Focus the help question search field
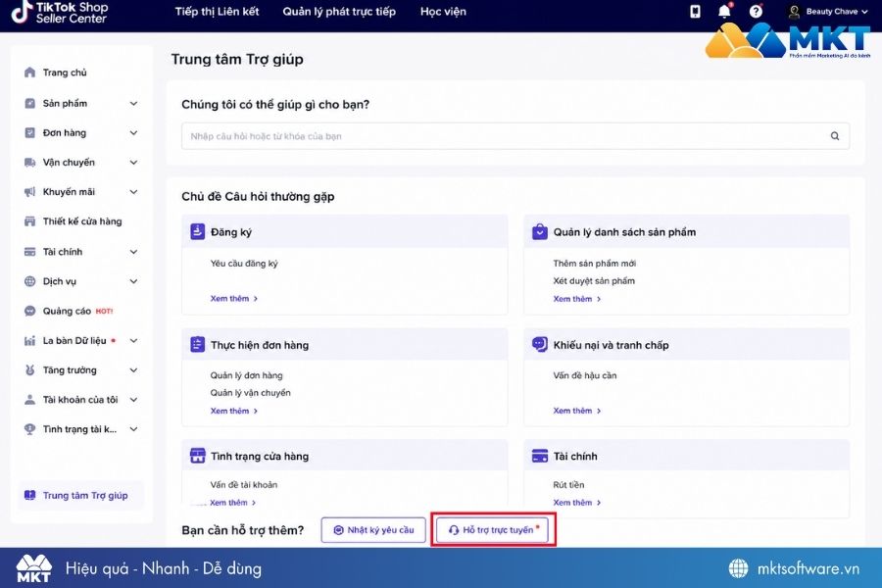 pyautogui.click(x=515, y=136)
